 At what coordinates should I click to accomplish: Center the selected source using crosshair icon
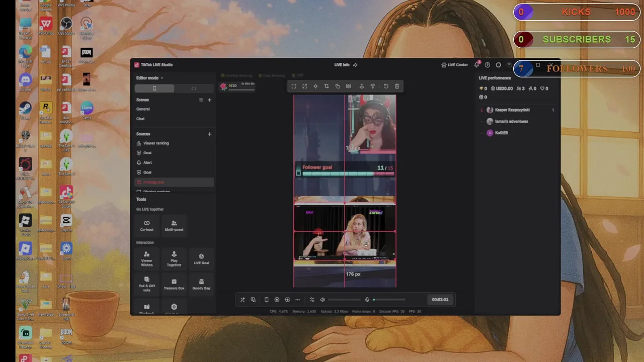[x=315, y=86]
